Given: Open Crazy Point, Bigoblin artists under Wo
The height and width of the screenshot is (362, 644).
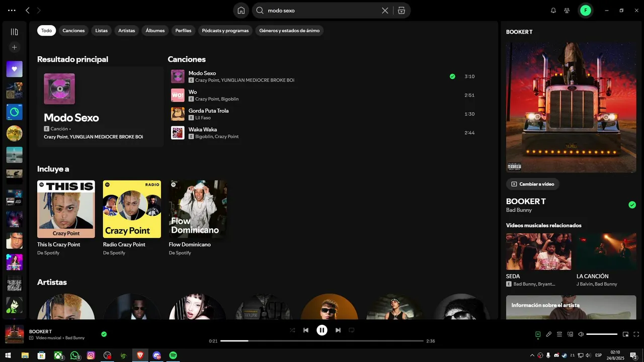Looking at the screenshot, I should pyautogui.click(x=217, y=99).
